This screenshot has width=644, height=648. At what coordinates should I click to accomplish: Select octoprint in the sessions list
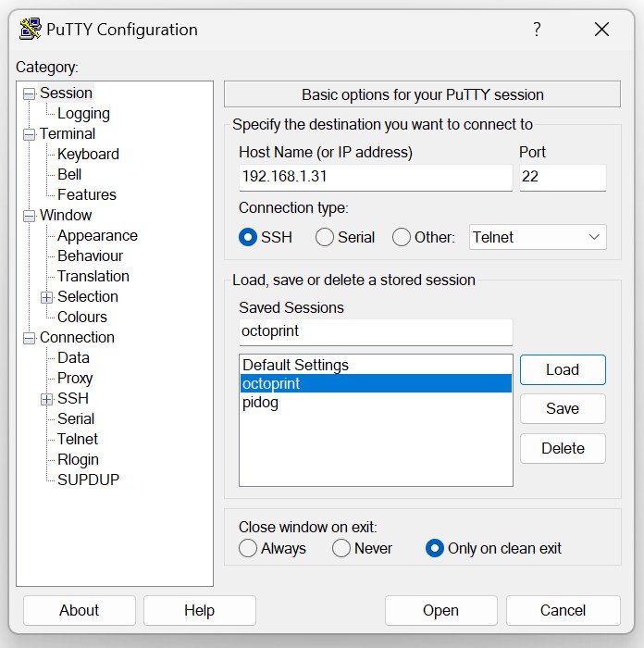376,383
